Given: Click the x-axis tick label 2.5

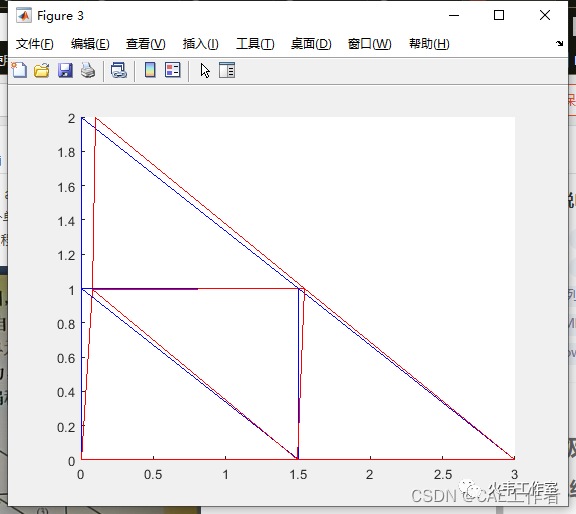Looking at the screenshot, I should pyautogui.click(x=443, y=475).
